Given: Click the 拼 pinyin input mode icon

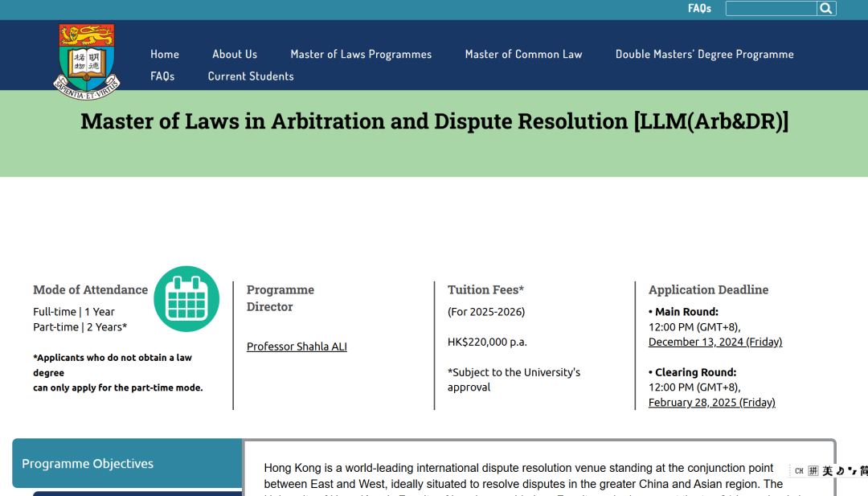Looking at the screenshot, I should point(813,471).
